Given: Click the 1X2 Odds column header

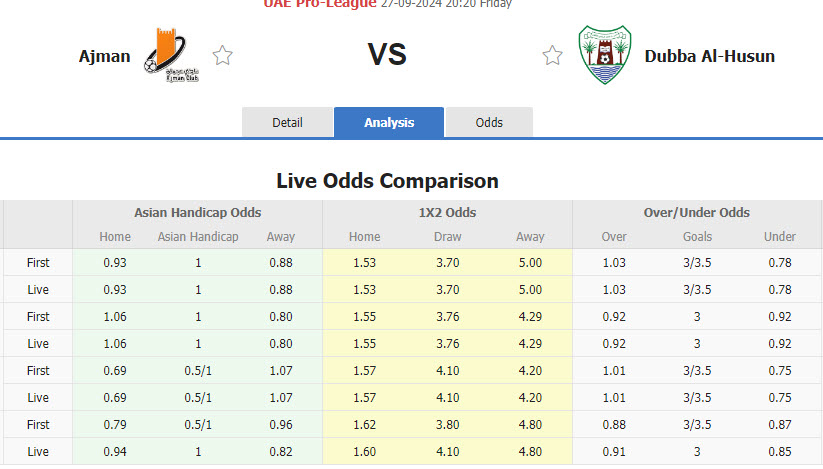Looking at the screenshot, I should [447, 213].
